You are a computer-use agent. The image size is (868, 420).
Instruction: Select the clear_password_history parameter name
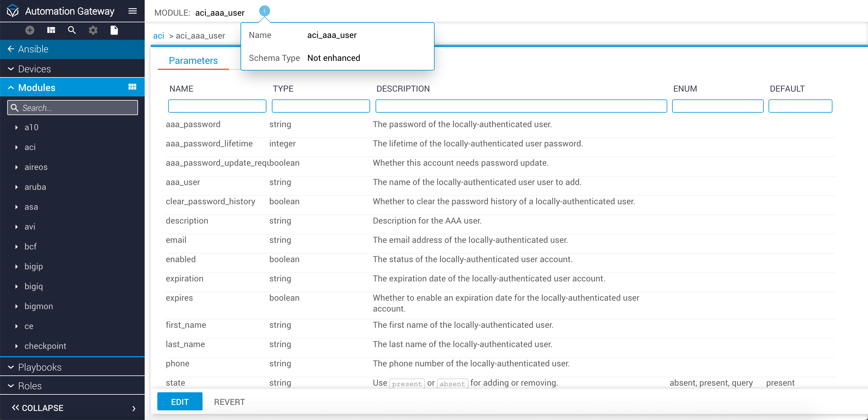point(211,201)
